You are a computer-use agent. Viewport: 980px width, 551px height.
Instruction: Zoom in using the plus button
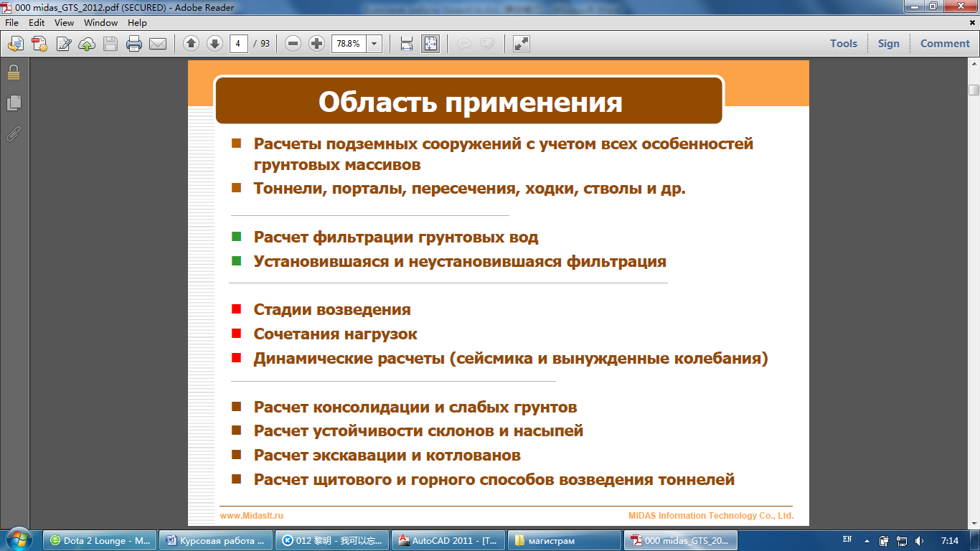click(316, 44)
